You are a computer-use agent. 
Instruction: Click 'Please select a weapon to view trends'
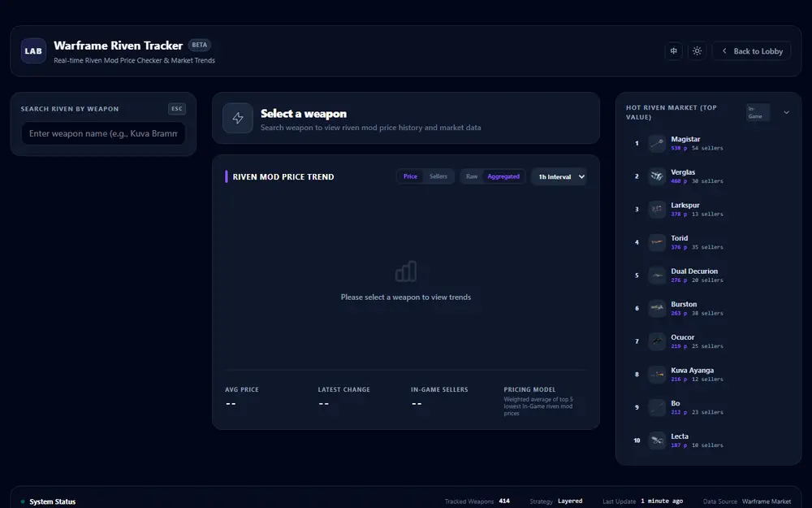(405, 297)
